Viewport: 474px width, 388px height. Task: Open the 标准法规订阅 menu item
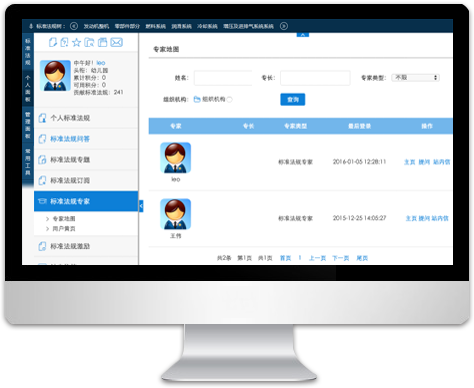click(86, 180)
